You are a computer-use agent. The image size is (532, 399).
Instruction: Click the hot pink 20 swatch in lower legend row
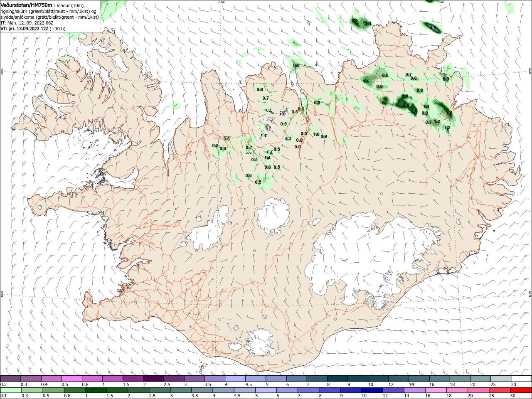pos(478,390)
